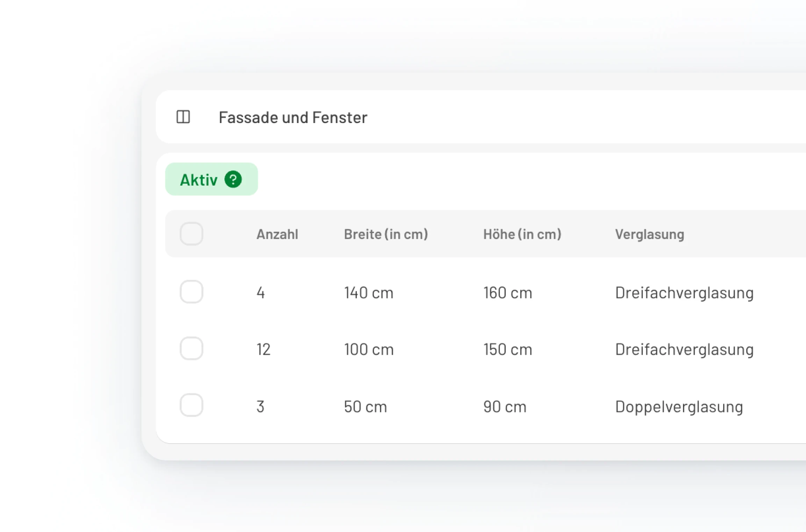Screen dimensions: 806x532
Task: Check the row with Anzahl 12
Action: 191,348
